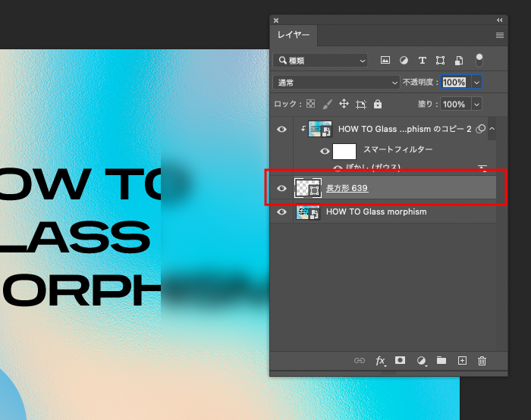Collapse the panel using double-arrow icon
531x420 pixels.
[x=499, y=20]
